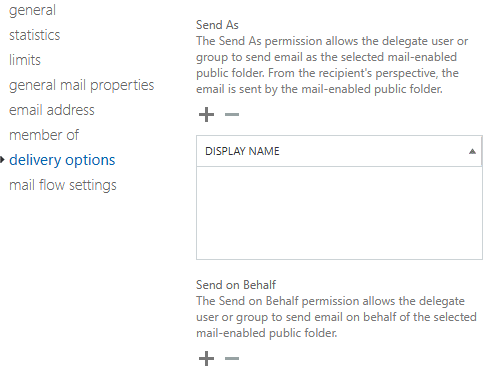Click the DISPLAY NAME column header
Image resolution: width=487 pixels, height=366 pixels.
(x=339, y=151)
